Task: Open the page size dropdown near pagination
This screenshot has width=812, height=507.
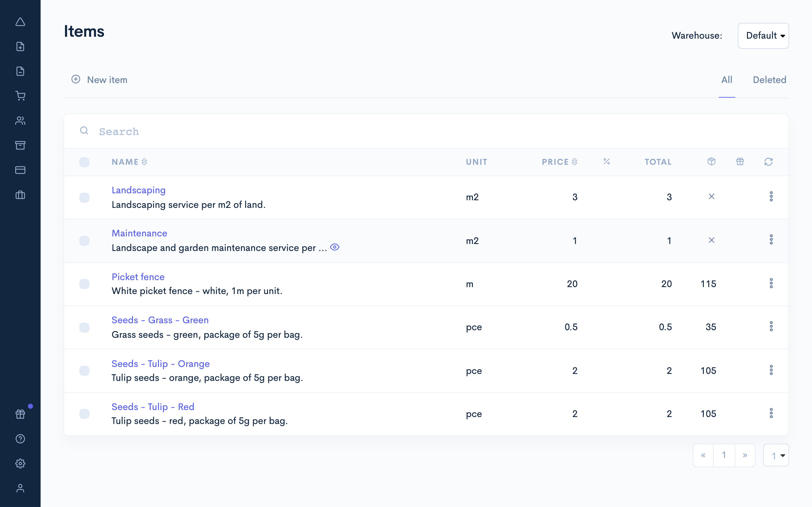Action: tap(776, 455)
